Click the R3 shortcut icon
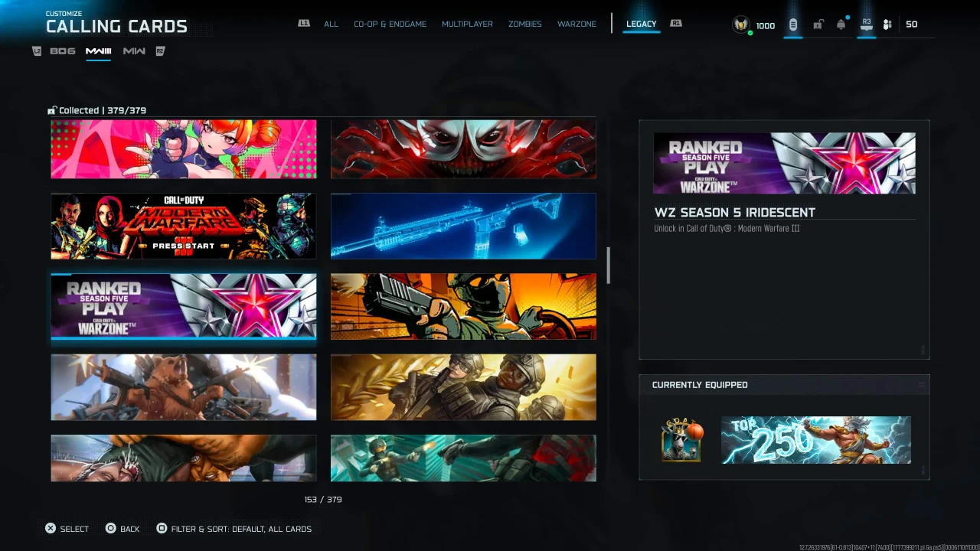The width and height of the screenshot is (980, 551). (867, 24)
